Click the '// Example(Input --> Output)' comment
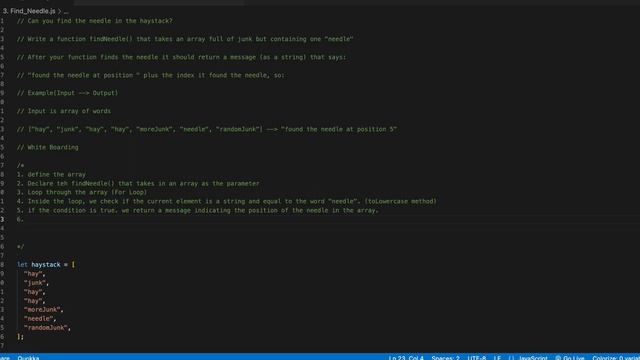This screenshot has width=640, height=360. pos(67,93)
